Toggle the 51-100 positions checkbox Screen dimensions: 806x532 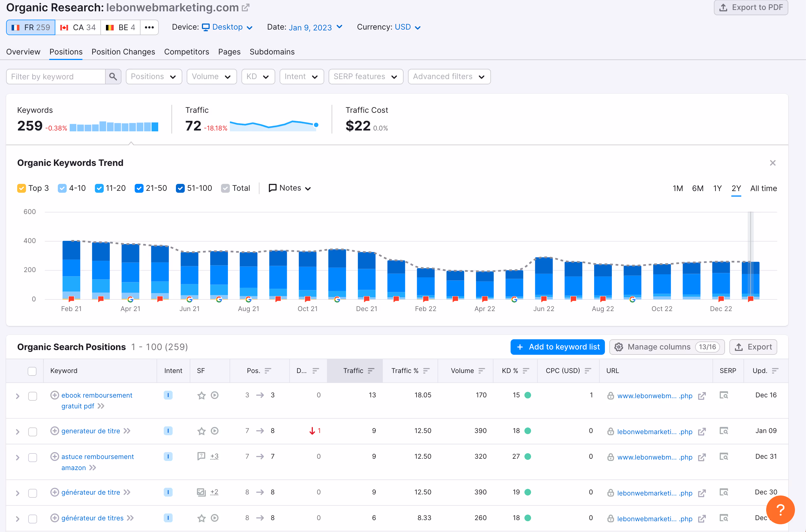pos(180,188)
